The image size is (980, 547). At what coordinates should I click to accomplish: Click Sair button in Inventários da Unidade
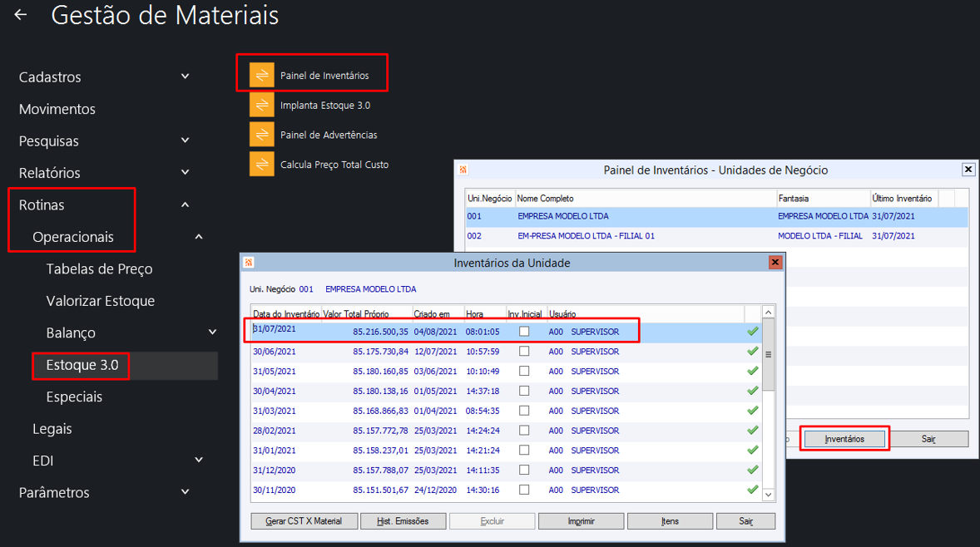tap(745, 520)
